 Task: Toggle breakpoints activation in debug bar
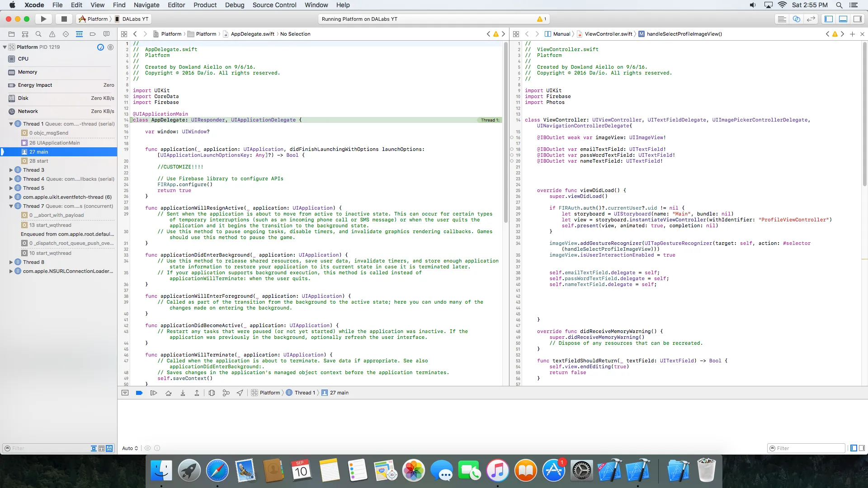tap(139, 393)
